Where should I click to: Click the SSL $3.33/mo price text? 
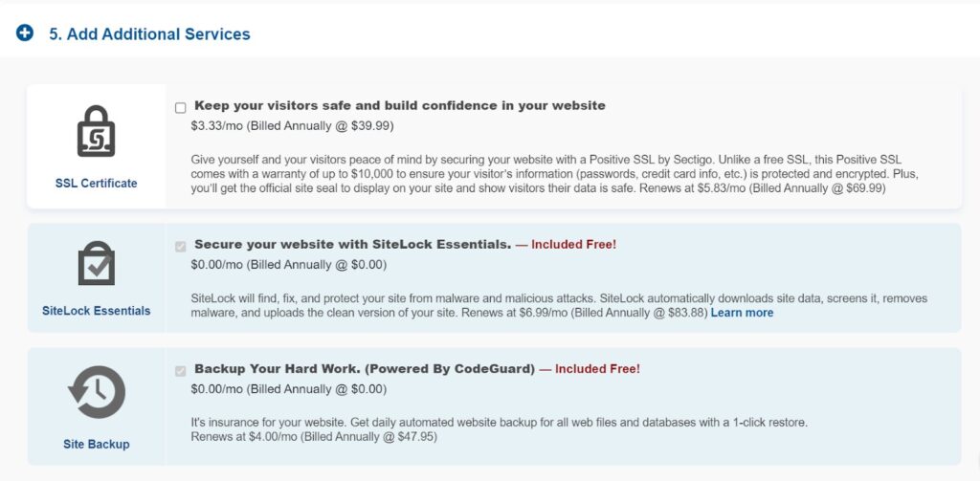pyautogui.click(x=293, y=125)
